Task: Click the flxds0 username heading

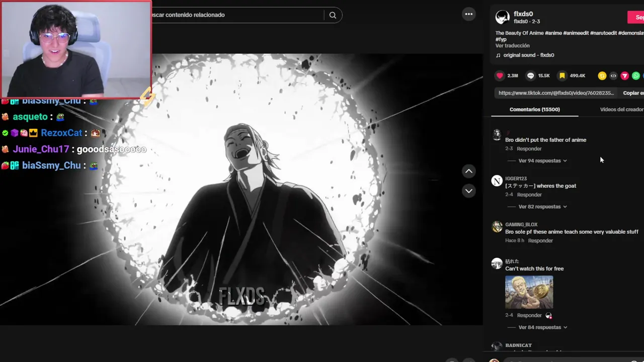Action: click(x=523, y=14)
